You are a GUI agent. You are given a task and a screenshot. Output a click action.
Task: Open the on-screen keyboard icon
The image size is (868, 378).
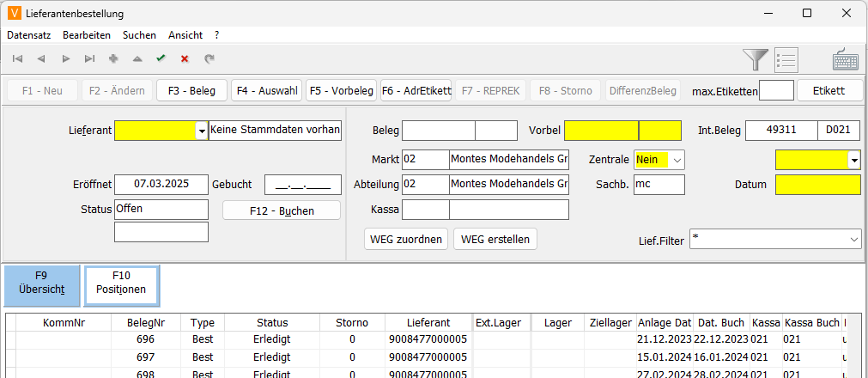pyautogui.click(x=846, y=60)
